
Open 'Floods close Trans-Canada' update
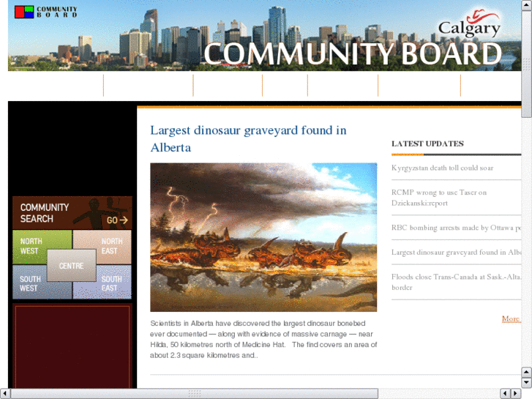point(456,282)
